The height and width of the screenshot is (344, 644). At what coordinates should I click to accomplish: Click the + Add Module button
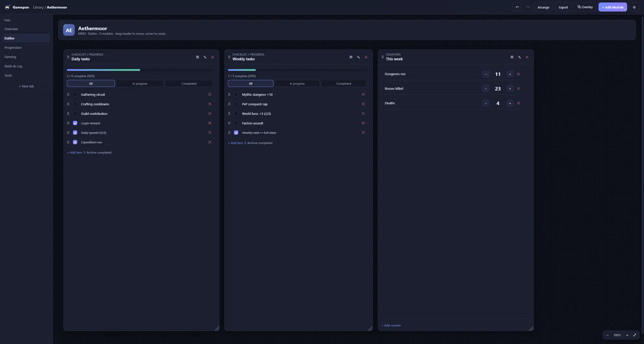pos(613,7)
